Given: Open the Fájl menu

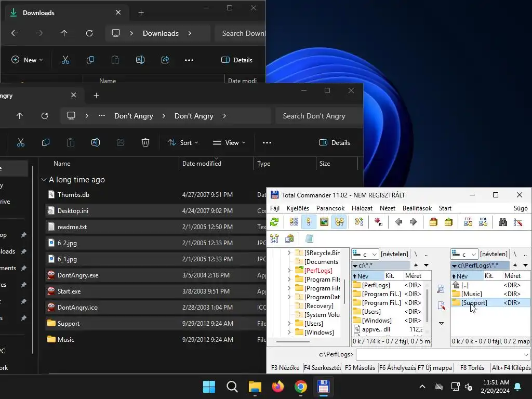Looking at the screenshot, I should (275, 208).
